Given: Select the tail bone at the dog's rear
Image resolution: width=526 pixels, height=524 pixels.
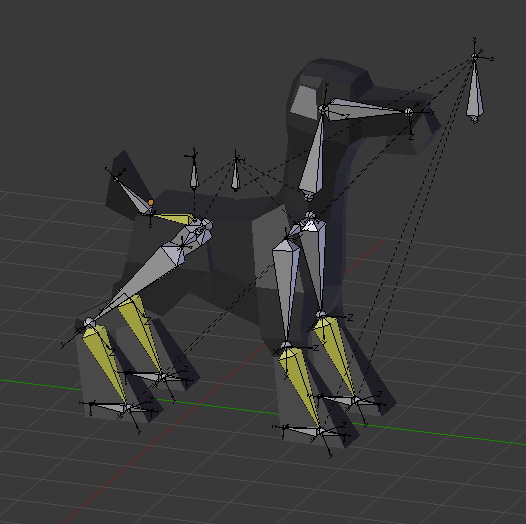Looking at the screenshot, I should pyautogui.click(x=134, y=196).
